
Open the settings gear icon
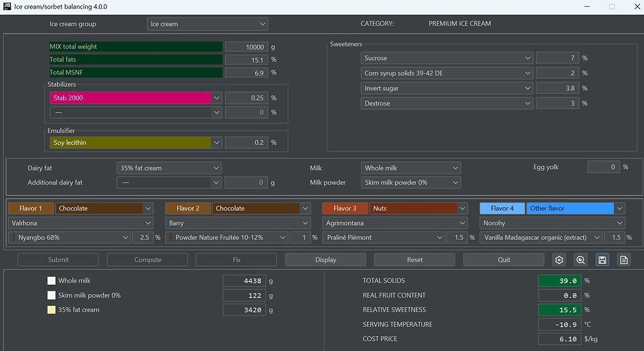coord(559,260)
